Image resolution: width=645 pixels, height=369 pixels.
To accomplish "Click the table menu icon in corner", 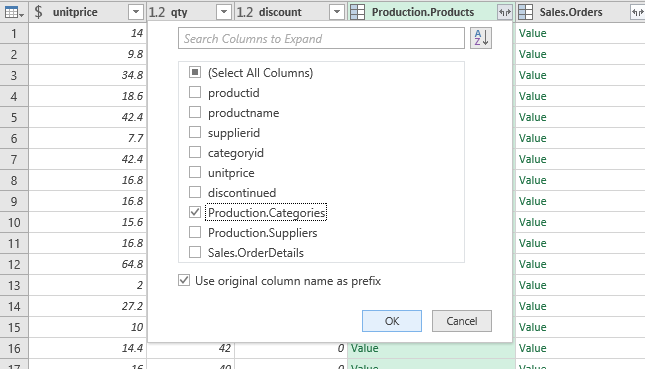I will pos(14,12).
